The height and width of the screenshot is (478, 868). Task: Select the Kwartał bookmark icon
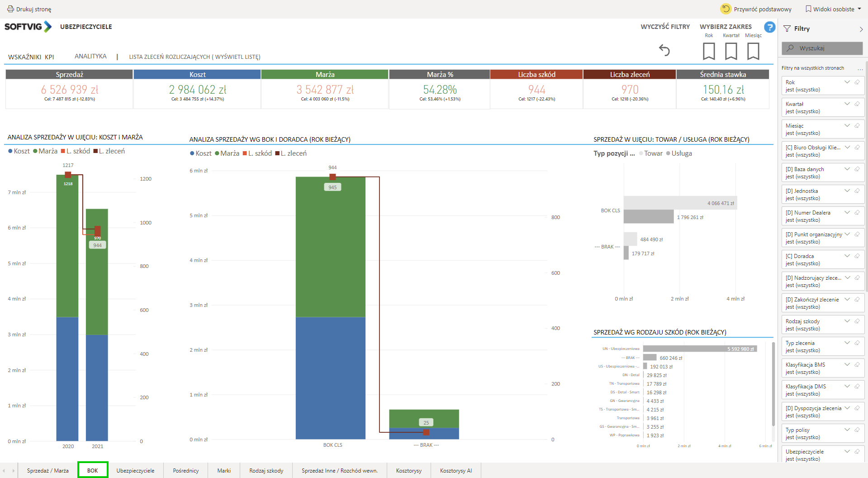pos(731,51)
